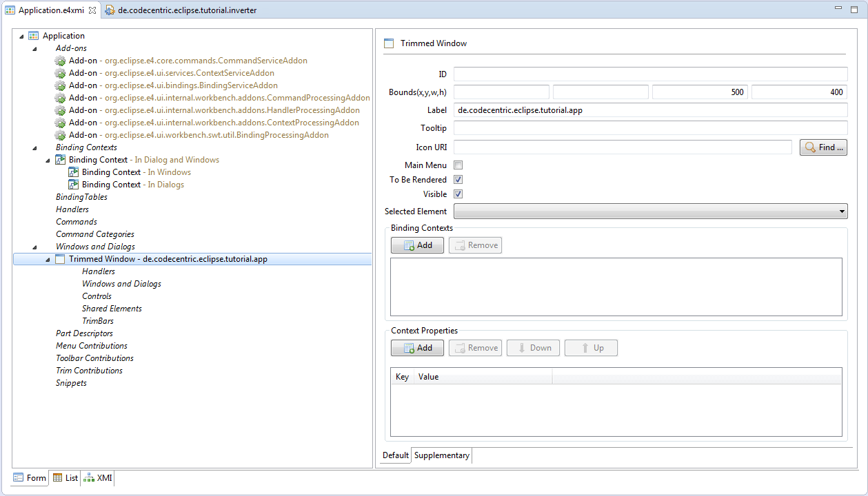Toggle the Visible checkbox

click(x=458, y=194)
